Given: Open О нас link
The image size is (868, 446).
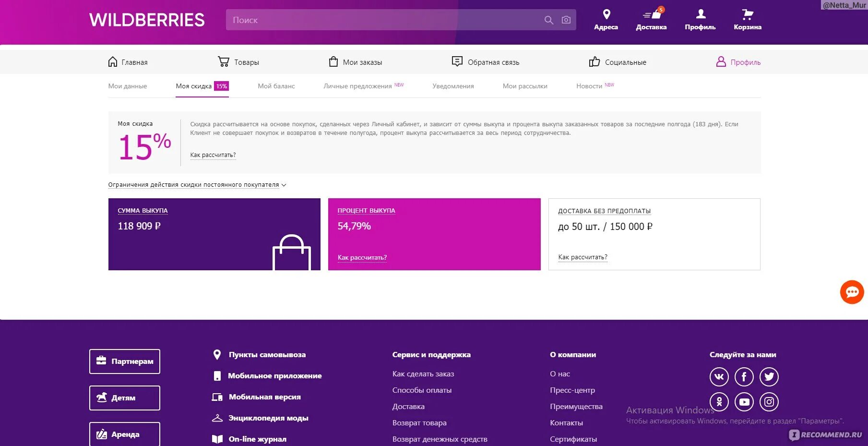Looking at the screenshot, I should click(x=560, y=374).
